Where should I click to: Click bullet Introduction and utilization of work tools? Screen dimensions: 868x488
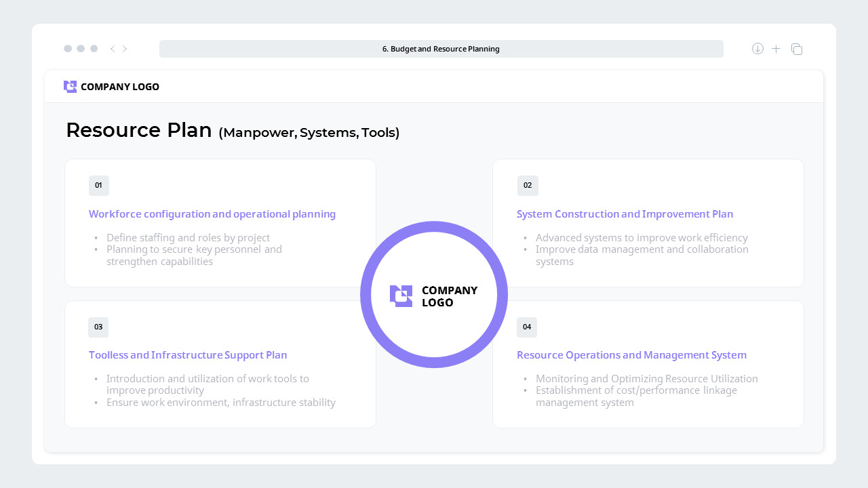(208, 385)
